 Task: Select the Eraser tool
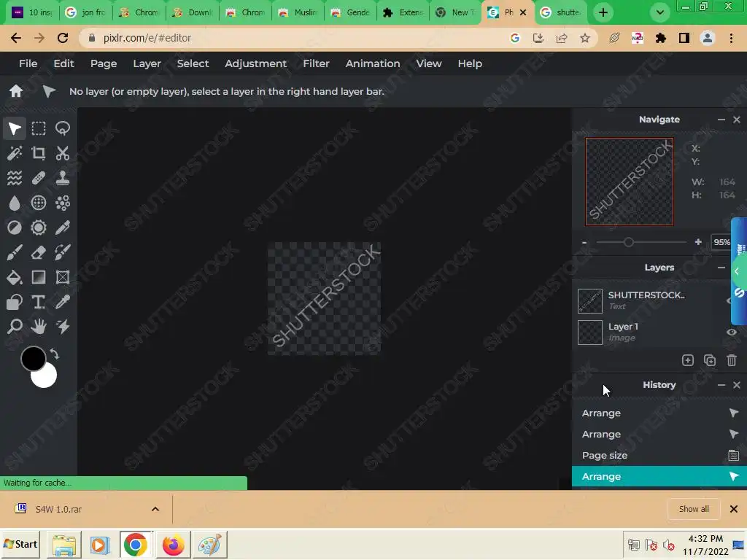pyautogui.click(x=39, y=252)
